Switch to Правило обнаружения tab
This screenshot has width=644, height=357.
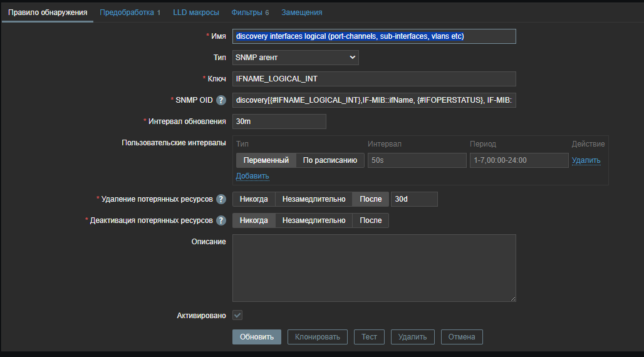48,13
